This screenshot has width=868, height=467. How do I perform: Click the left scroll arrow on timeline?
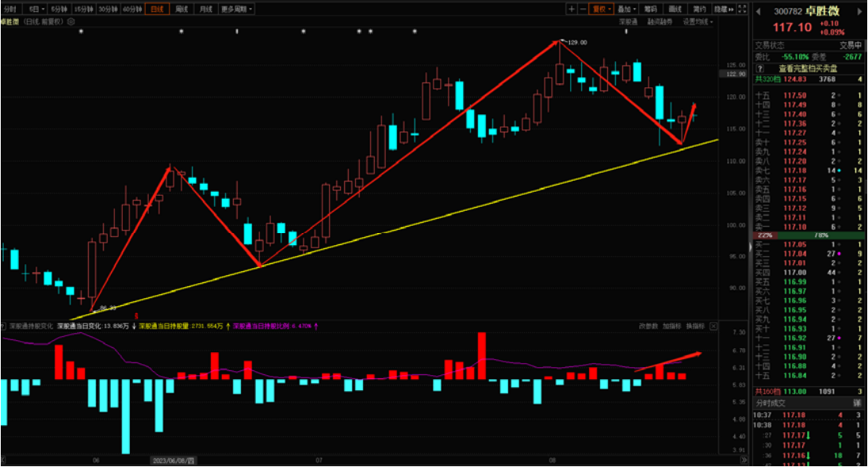click(x=2, y=460)
